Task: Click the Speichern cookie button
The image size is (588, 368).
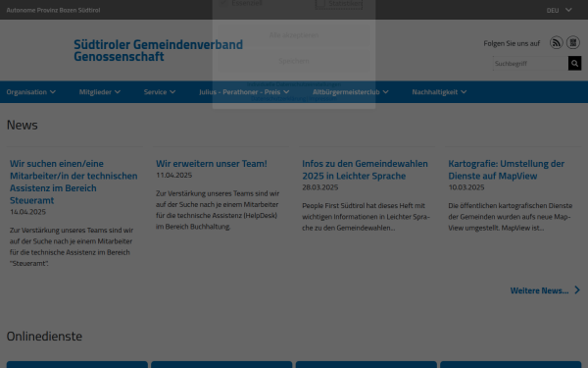Action: 294,61
